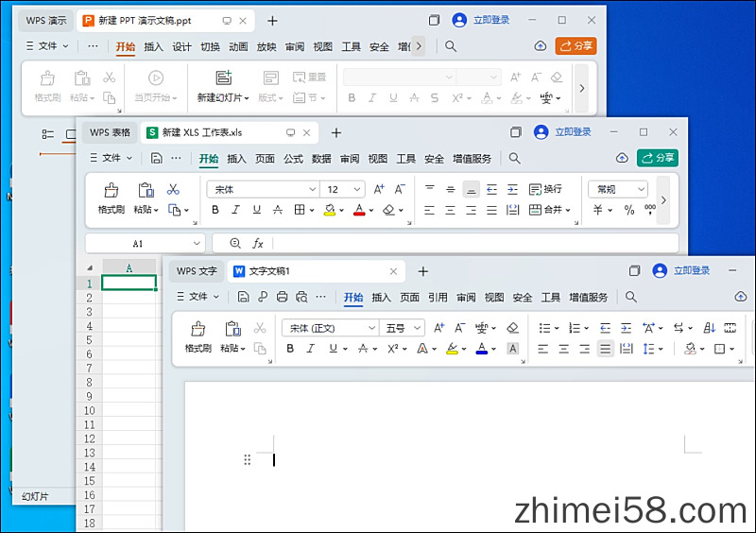Viewport: 756px width, 533px height.
Task: Expand the A1 name box dropdown
Action: click(x=197, y=244)
